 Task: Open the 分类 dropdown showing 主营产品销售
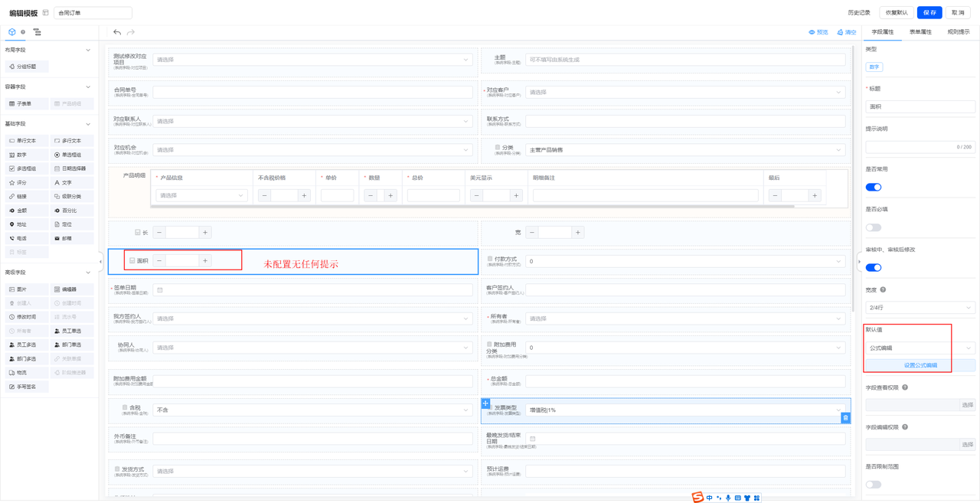pyautogui.click(x=685, y=150)
